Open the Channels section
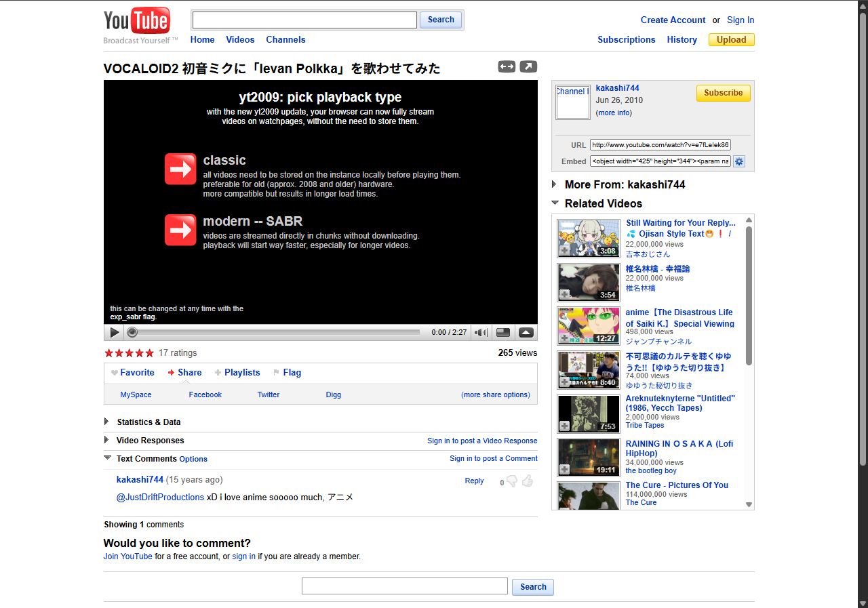Image resolution: width=868 pixels, height=608 pixels. click(285, 39)
